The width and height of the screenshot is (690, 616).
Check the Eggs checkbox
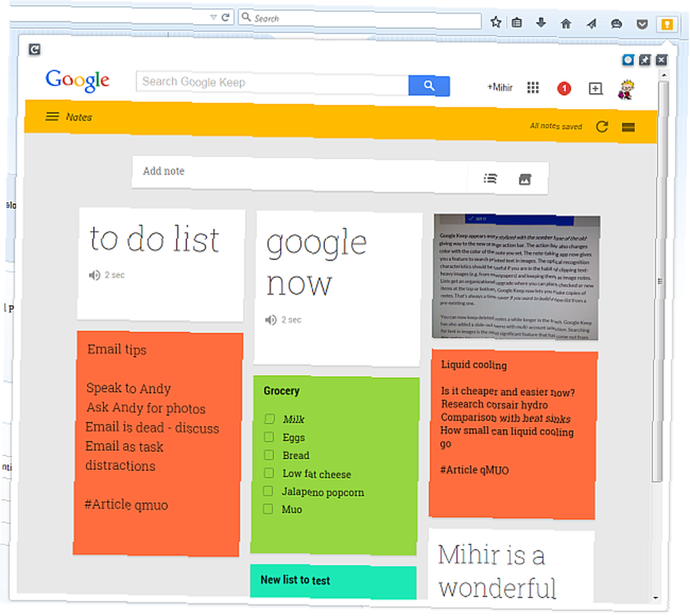[x=269, y=437]
